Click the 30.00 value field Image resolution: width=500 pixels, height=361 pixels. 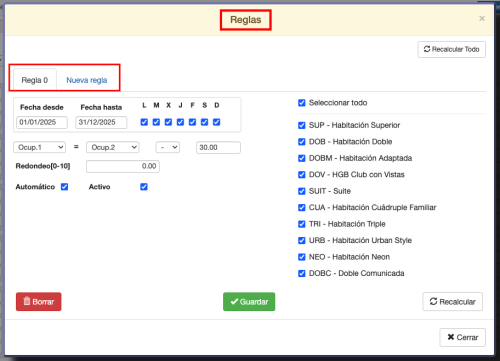(218, 147)
